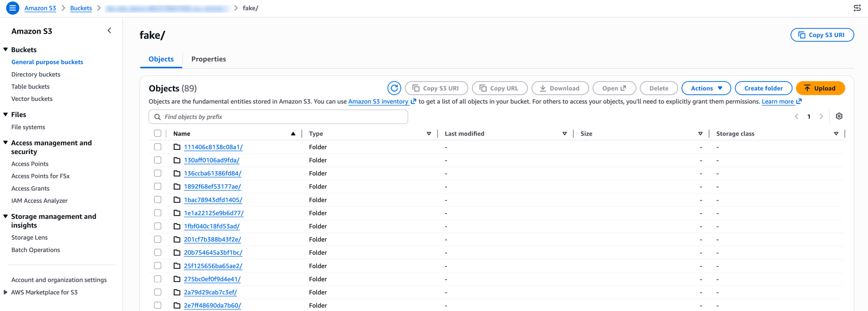Expand AWS Marketplace for S3
The height and width of the screenshot is (311, 868).
click(6, 292)
